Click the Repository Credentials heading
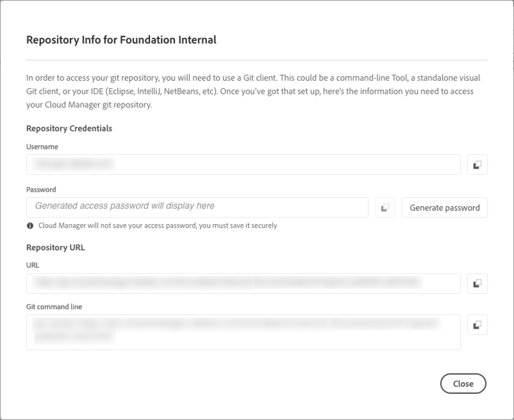Viewport: 514px width, 420px height. coord(69,128)
